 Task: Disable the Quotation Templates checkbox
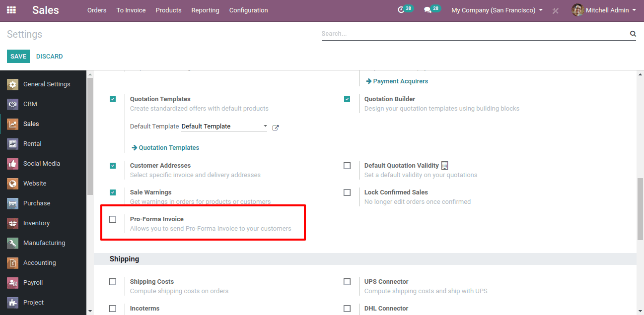tap(113, 99)
